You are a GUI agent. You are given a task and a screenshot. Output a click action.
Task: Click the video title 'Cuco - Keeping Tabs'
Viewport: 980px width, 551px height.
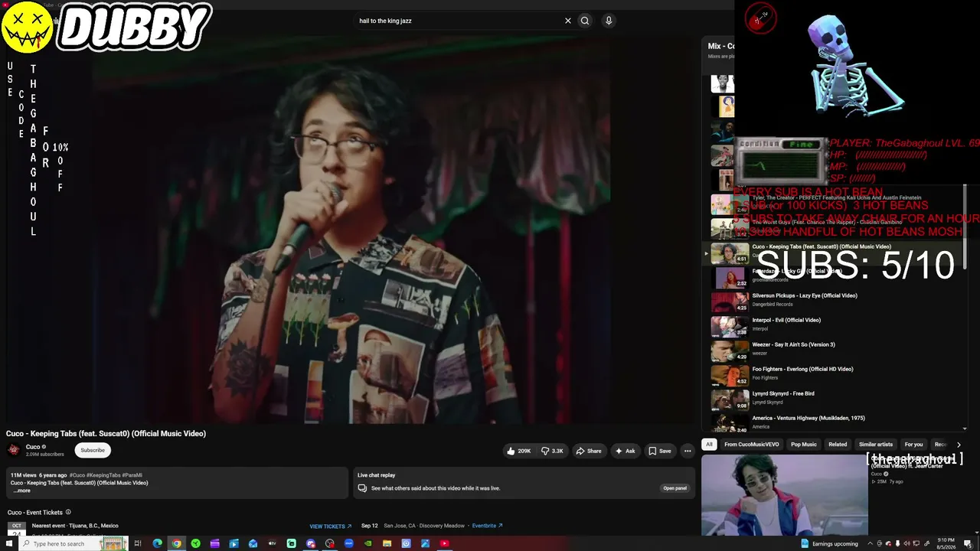point(106,433)
